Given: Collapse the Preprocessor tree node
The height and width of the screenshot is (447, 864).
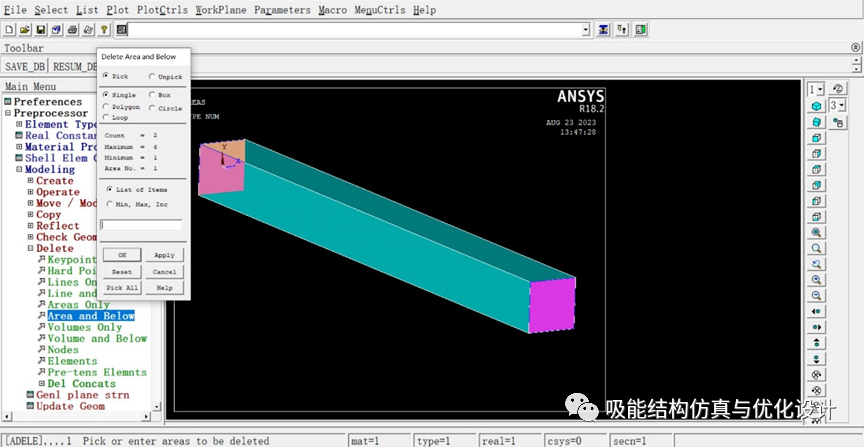Looking at the screenshot, I should tap(8, 113).
